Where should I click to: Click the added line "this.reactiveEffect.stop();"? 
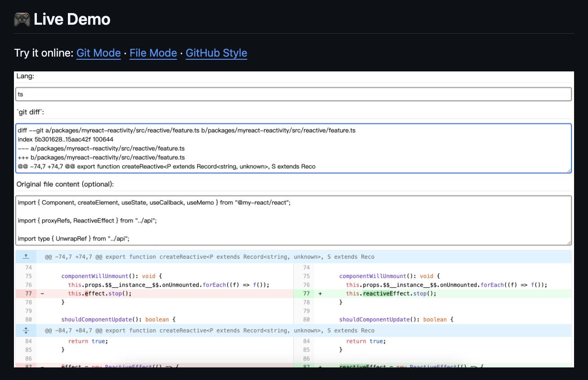pos(391,294)
